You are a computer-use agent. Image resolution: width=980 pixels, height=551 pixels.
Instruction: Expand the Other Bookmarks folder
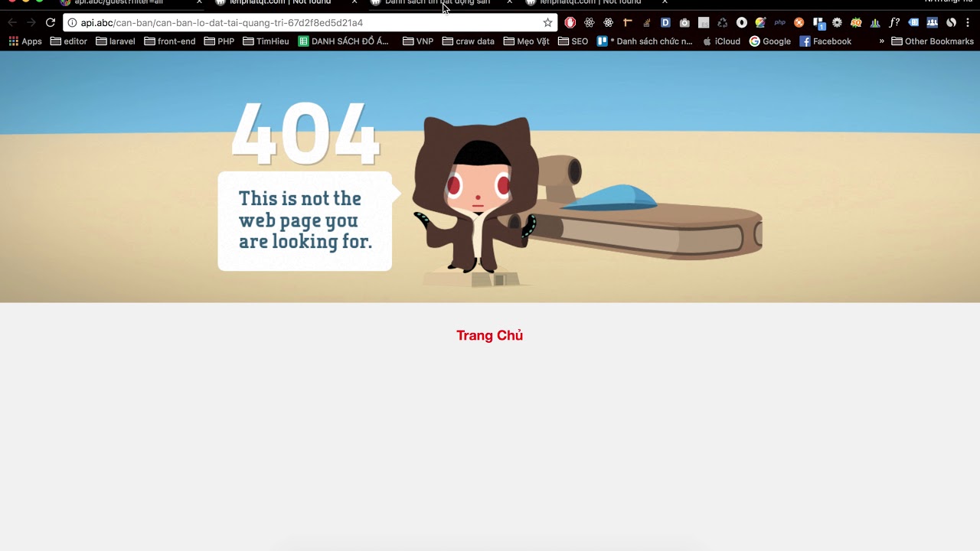tap(933, 41)
